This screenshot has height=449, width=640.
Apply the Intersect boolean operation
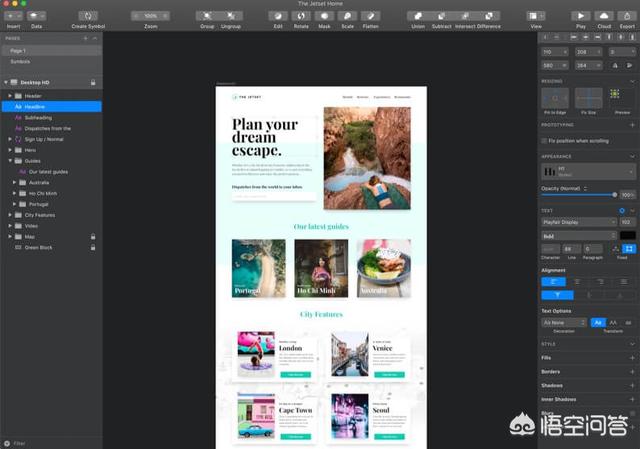465,16
